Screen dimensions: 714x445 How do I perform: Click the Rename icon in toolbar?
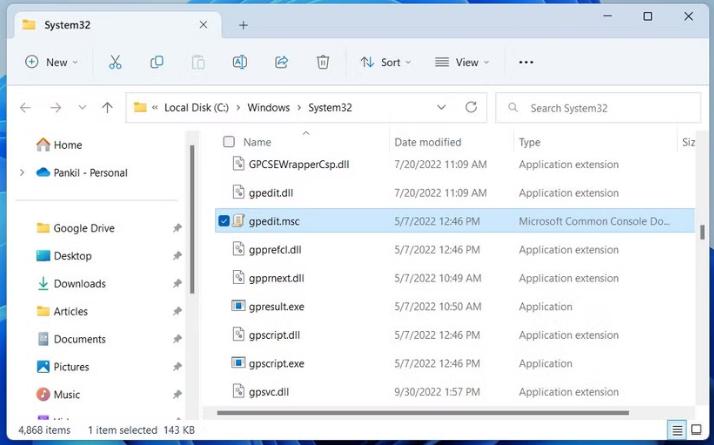(240, 62)
